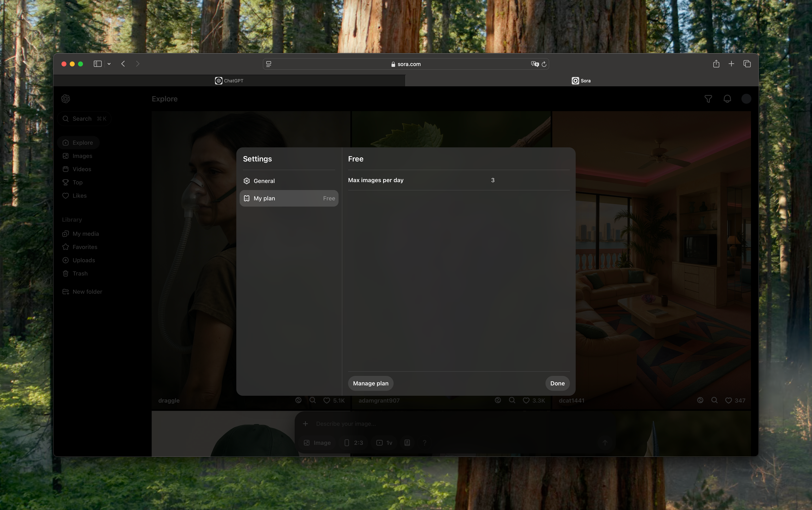This screenshot has width=812, height=510.
Task: Select My plan in Settings
Action: 289,198
